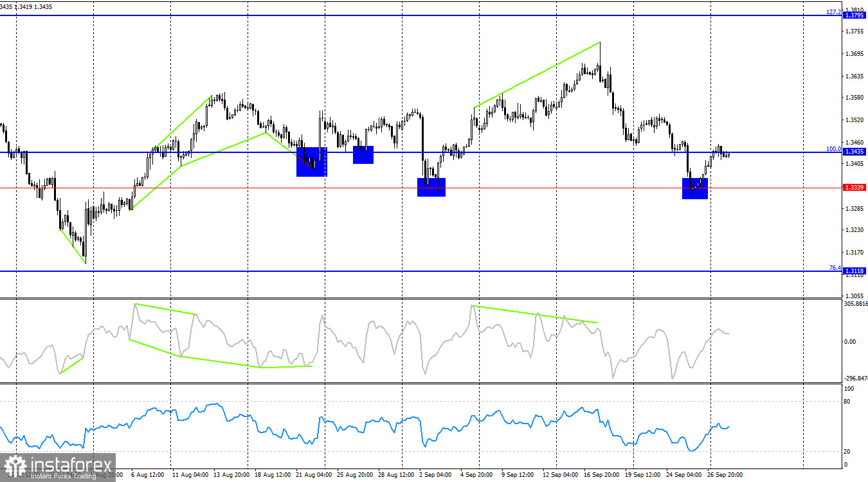Click the 20 level on oscillator scale
The image size is (868, 482).
pyautogui.click(x=847, y=451)
